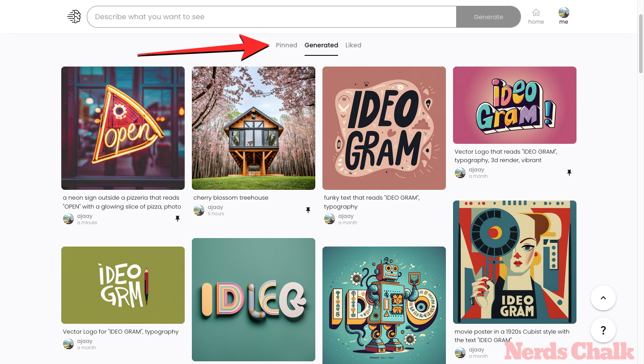The image size is (644, 364).
Task: Open the 'me' profile avatar
Action: 564,13
